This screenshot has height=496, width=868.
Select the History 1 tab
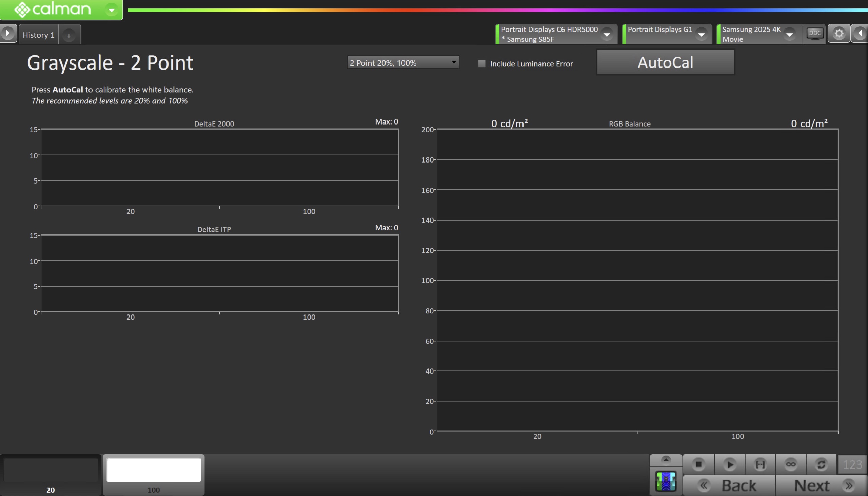38,35
